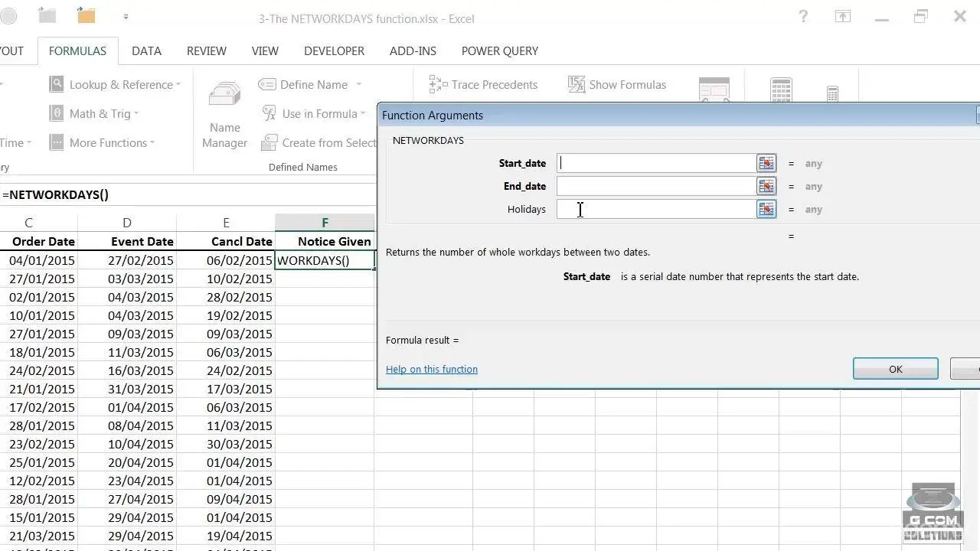
Task: Open the ADD-INS tab
Action: (413, 51)
